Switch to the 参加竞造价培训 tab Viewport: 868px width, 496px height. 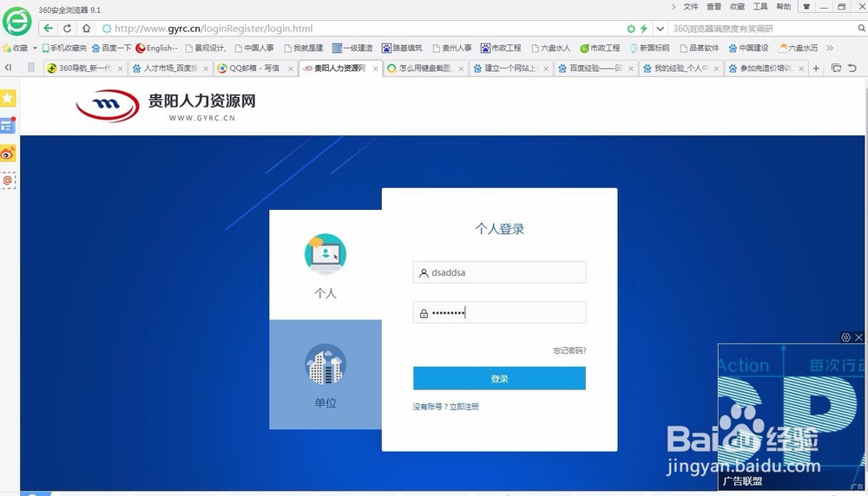coord(766,68)
